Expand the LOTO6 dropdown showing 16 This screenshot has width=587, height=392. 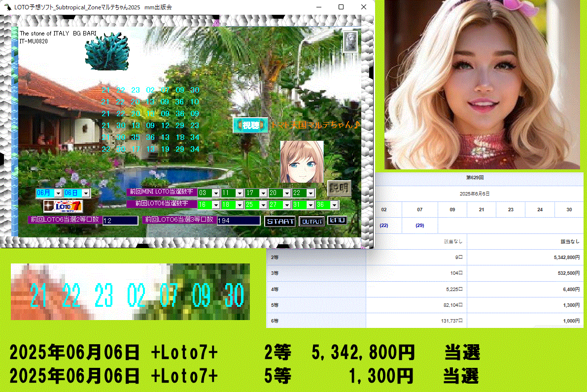[x=216, y=205]
